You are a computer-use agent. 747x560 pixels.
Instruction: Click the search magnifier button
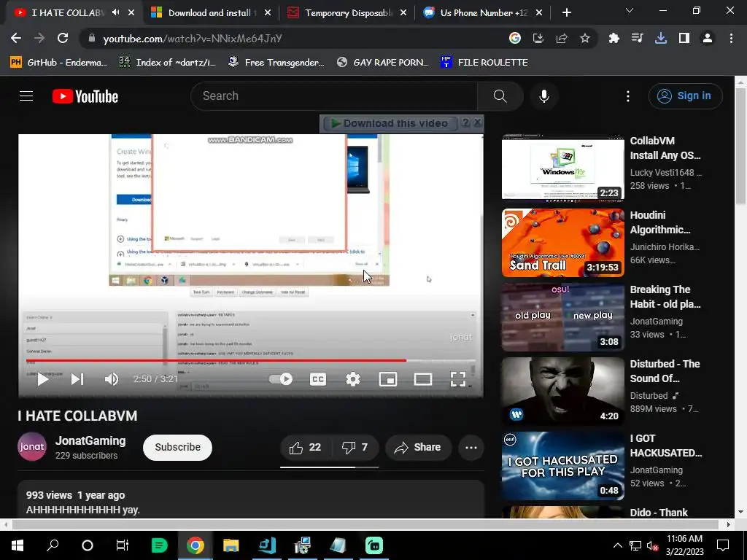tap(500, 96)
